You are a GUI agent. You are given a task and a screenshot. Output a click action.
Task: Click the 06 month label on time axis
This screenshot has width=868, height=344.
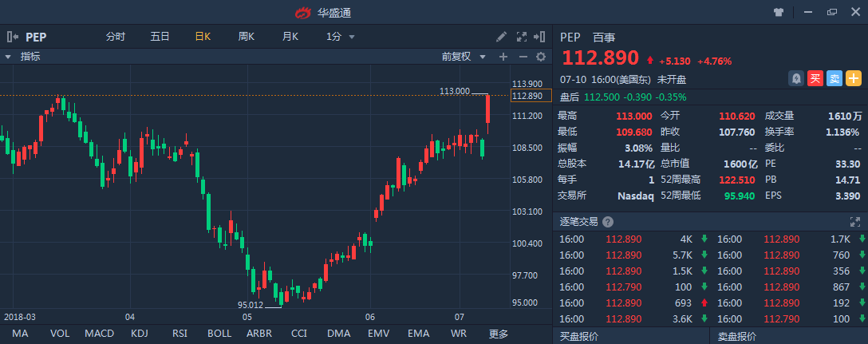click(x=370, y=317)
